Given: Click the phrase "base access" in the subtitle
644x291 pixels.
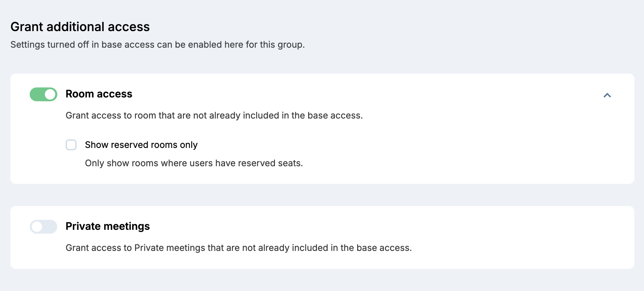Looking at the screenshot, I should pyautogui.click(x=128, y=45).
